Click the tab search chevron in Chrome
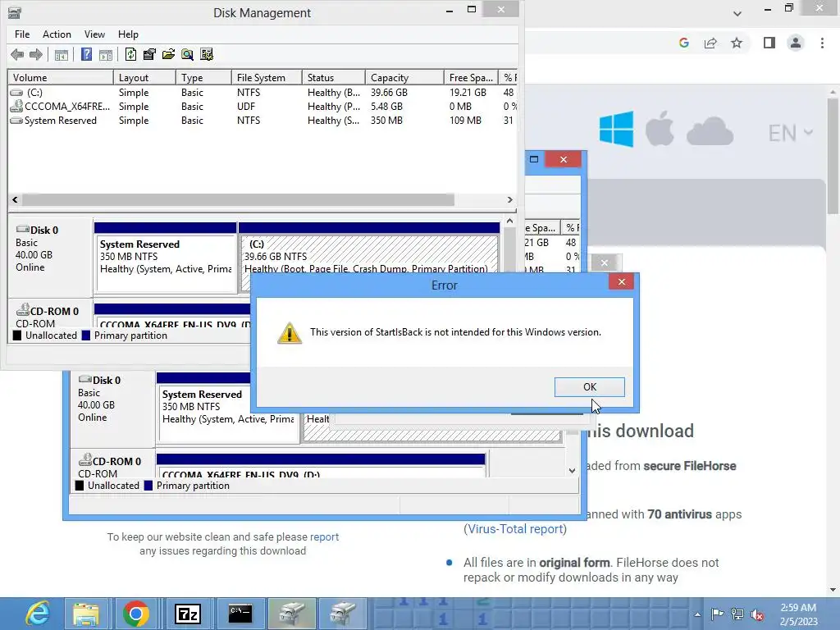Screen dimensions: 840x630 click(x=737, y=13)
